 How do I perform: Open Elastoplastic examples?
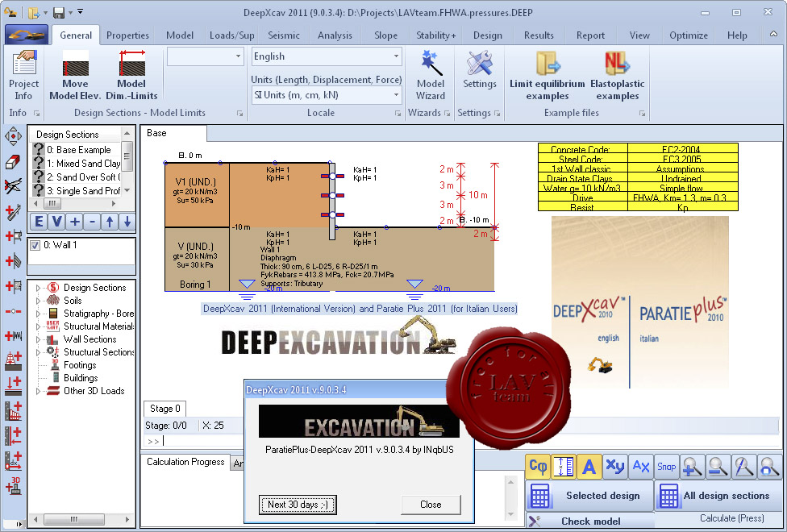[618, 76]
